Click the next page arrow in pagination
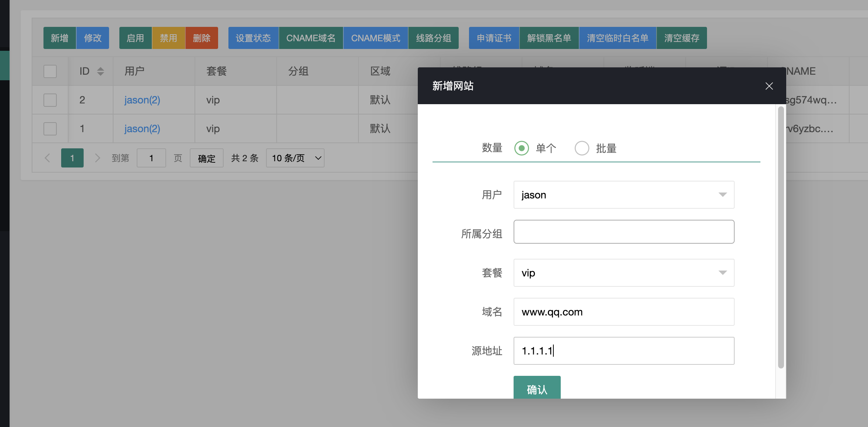Image resolution: width=868 pixels, height=427 pixels. [x=97, y=158]
